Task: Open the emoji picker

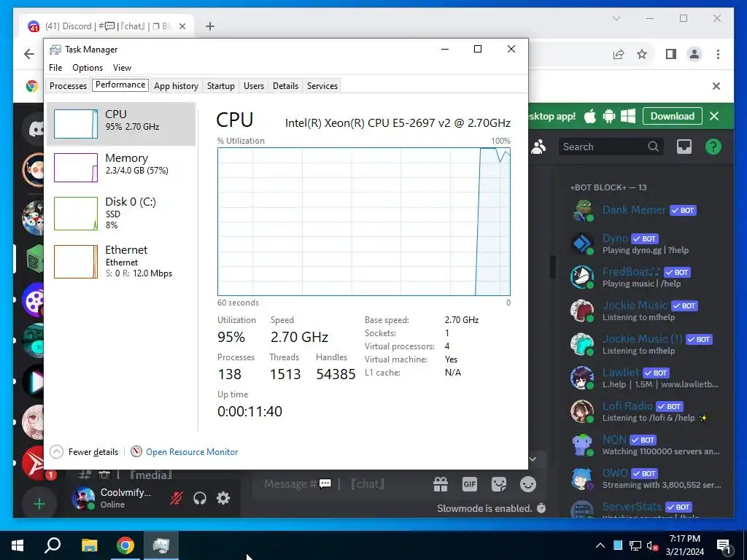Action: [528, 484]
